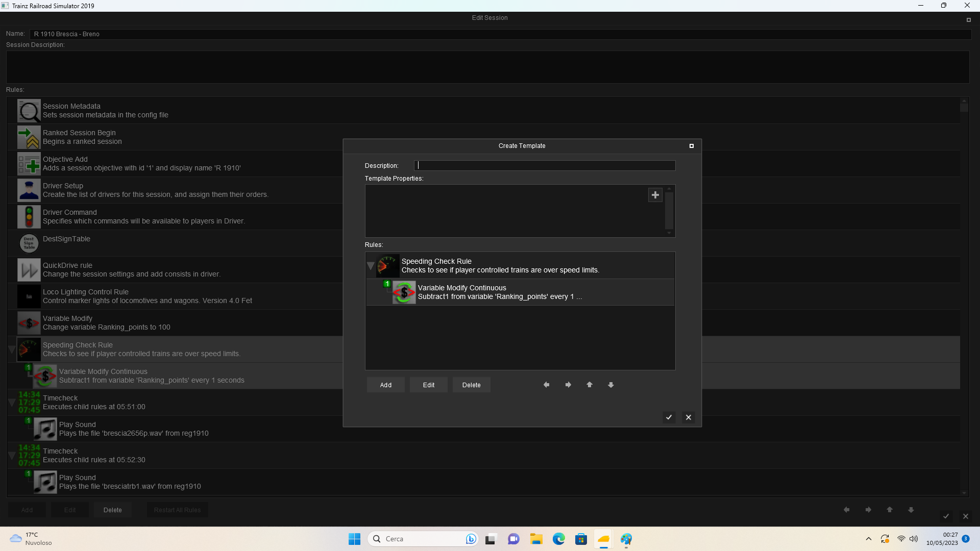Click Edit button at bottom of Edit Session
Screen dimensions: 980x551
coord(70,510)
